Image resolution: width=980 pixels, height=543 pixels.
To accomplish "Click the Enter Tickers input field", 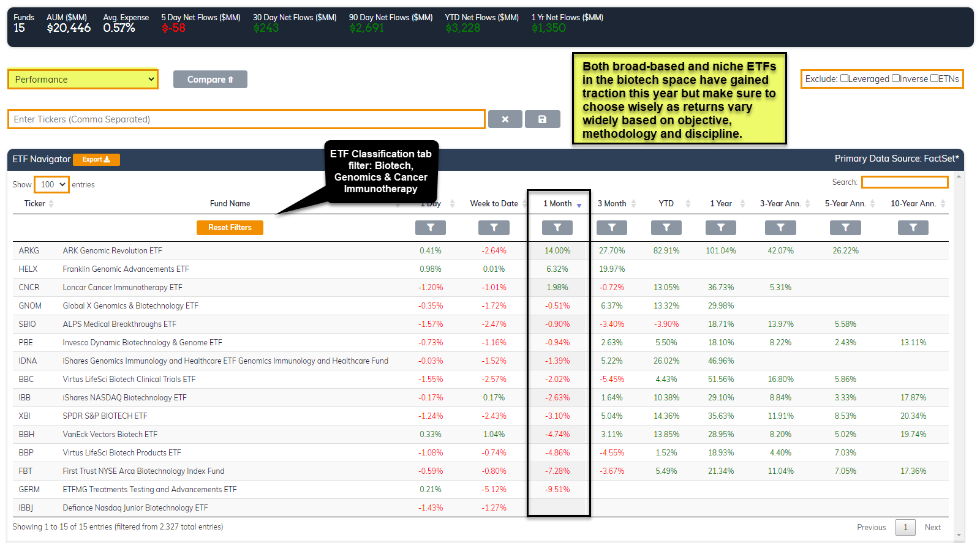I will coord(246,119).
